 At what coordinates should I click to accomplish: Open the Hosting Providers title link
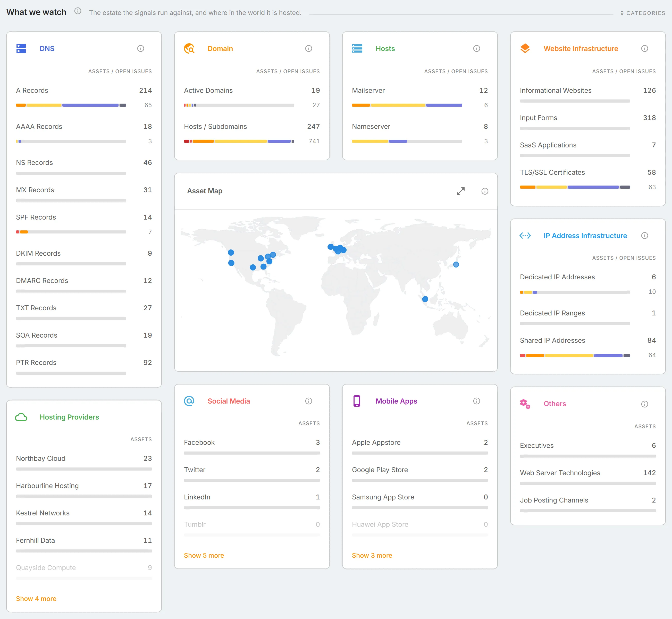pyautogui.click(x=69, y=417)
